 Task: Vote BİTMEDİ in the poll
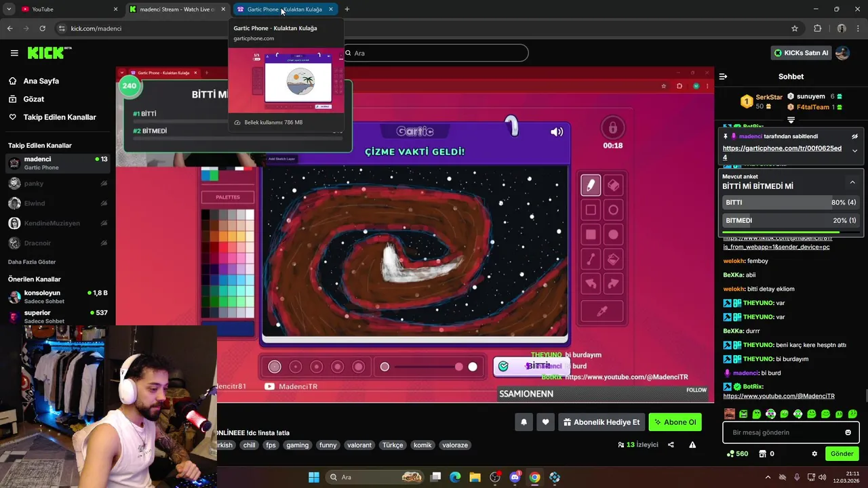791,220
